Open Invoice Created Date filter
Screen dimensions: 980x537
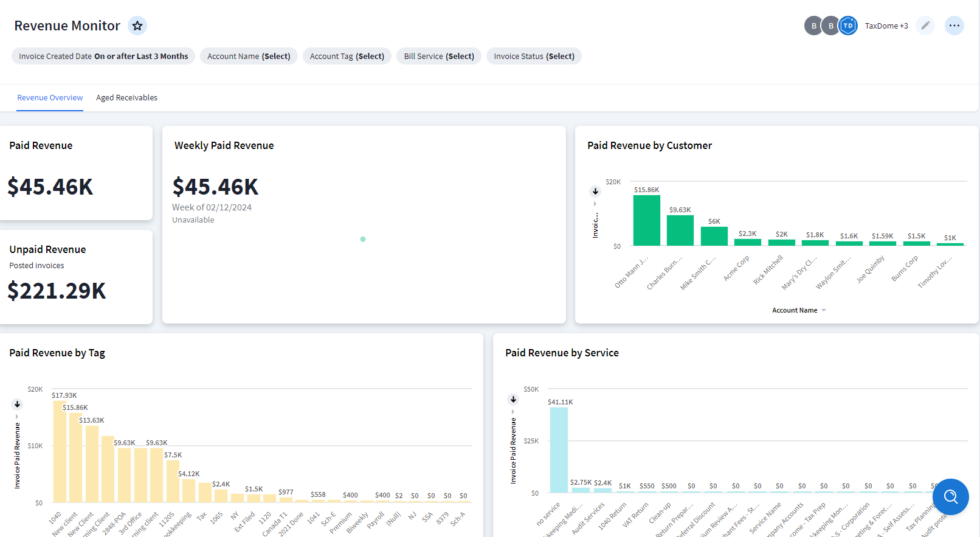[x=103, y=56]
